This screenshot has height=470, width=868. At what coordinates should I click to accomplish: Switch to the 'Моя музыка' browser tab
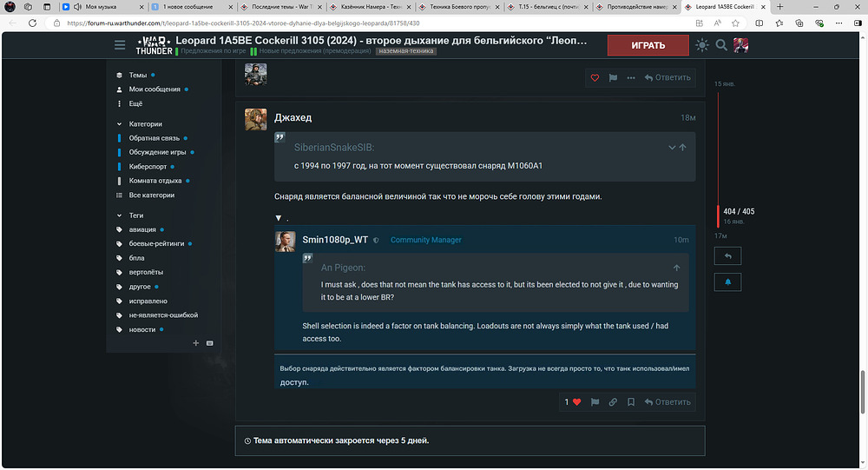102,6
